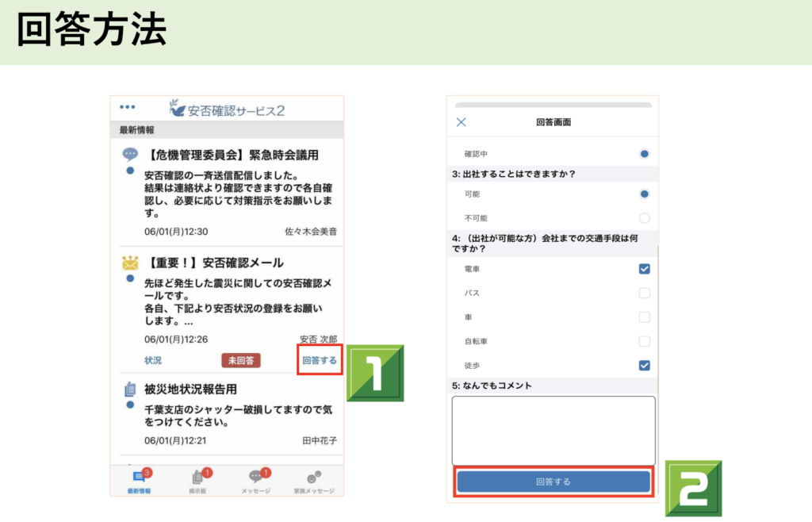Click the speech bubble icon beside 緊急時会議用
This screenshot has height=522, width=812.
pyautogui.click(x=130, y=154)
